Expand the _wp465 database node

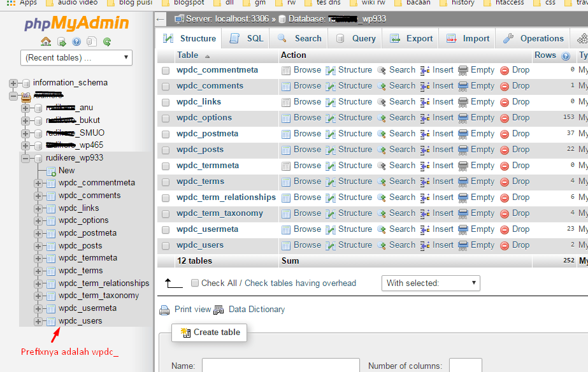coord(25,145)
